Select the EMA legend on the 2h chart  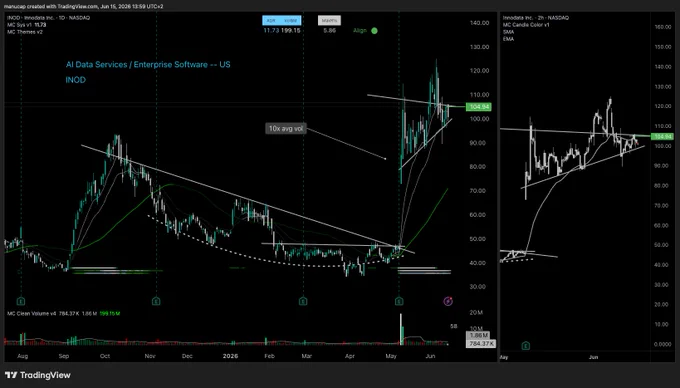(508, 39)
